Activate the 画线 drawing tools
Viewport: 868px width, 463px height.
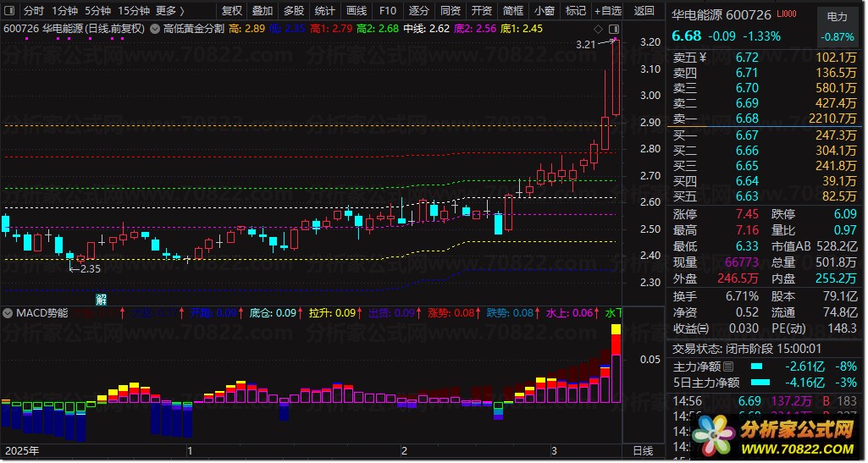357,10
